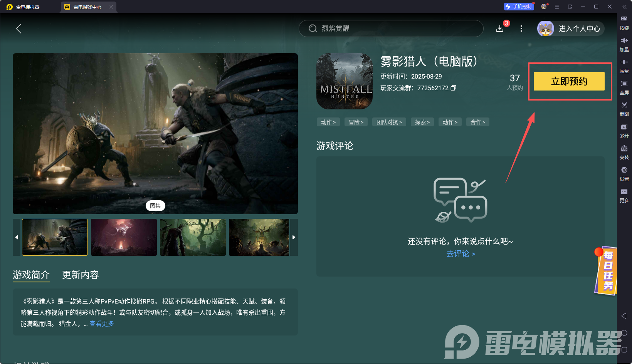Show previous screenshot thumbnails
The image size is (632, 364).
[17, 237]
